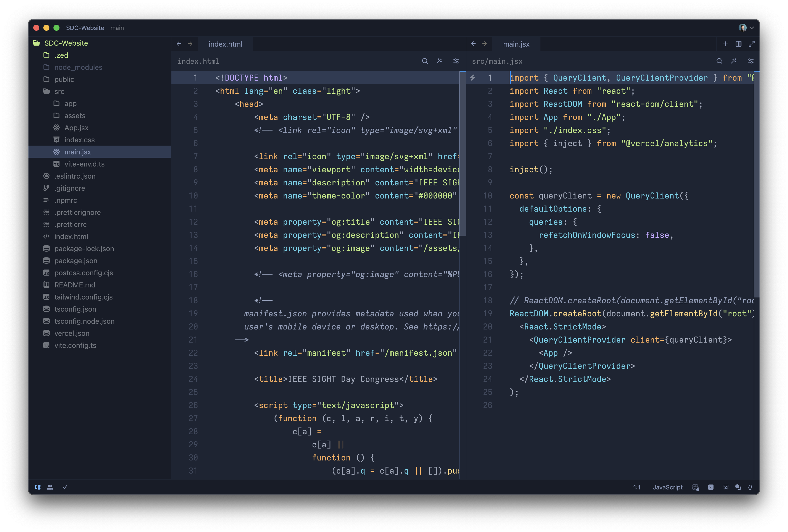788x532 pixels.
Task: Toggle the terminal panel icon
Action: [711, 487]
